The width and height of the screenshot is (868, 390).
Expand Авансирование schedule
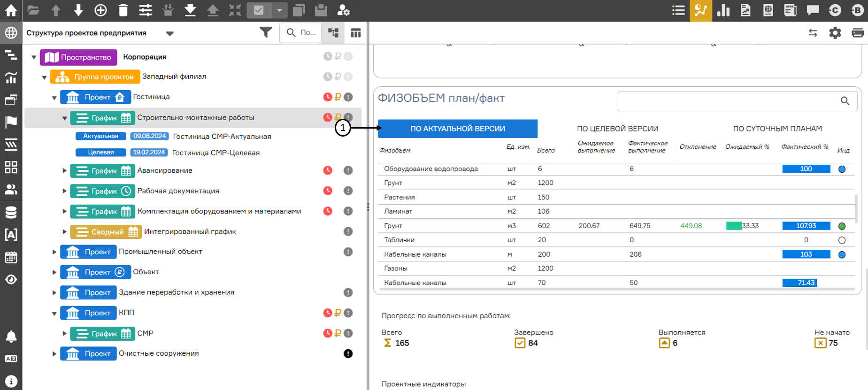pyautogui.click(x=64, y=170)
